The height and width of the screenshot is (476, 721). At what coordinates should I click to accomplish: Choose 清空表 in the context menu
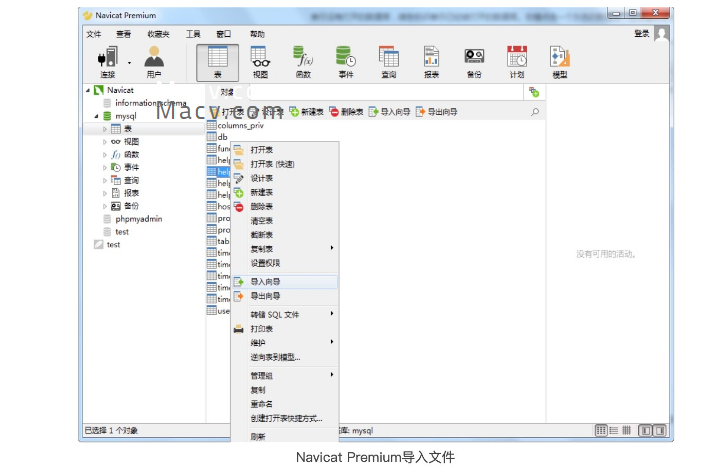[285, 221]
